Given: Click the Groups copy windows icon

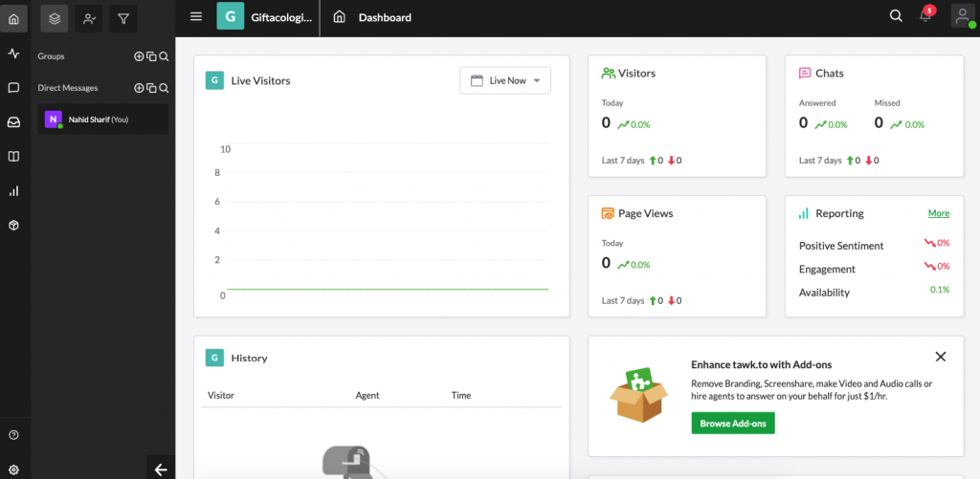Looking at the screenshot, I should (x=151, y=56).
